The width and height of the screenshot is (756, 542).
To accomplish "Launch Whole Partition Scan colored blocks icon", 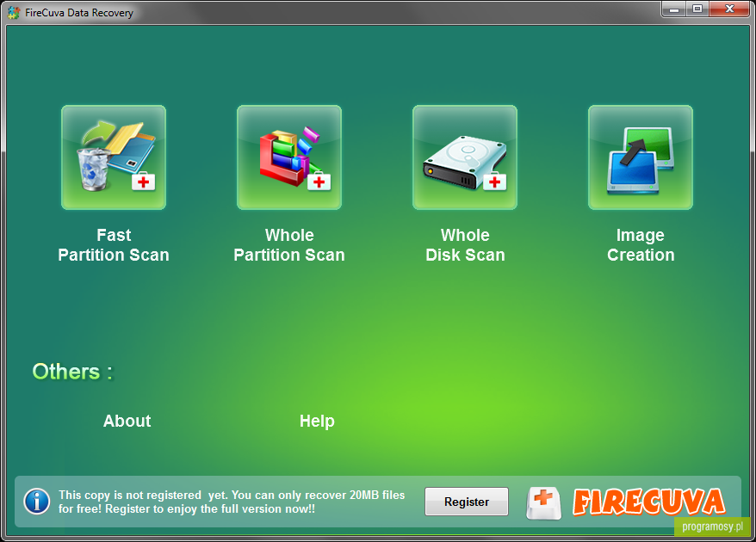I will click(x=289, y=157).
